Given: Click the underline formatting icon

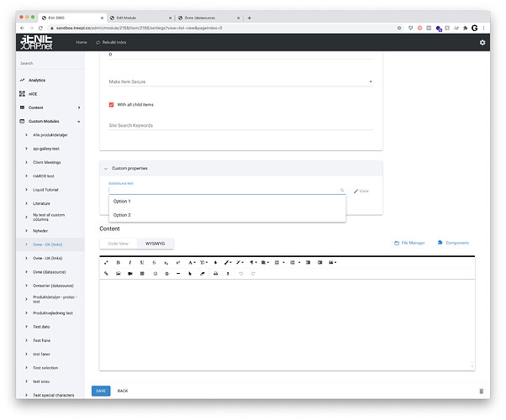Looking at the screenshot, I should point(142,263).
